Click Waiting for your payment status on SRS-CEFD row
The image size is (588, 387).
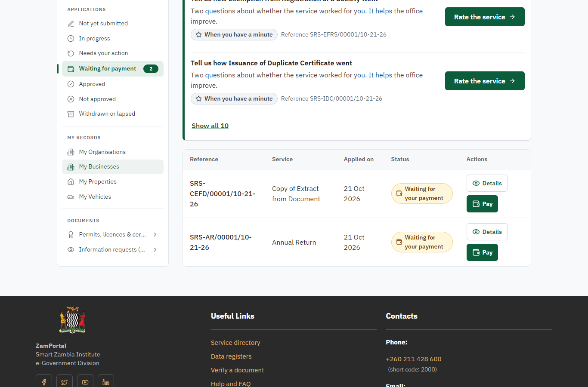[x=422, y=193]
